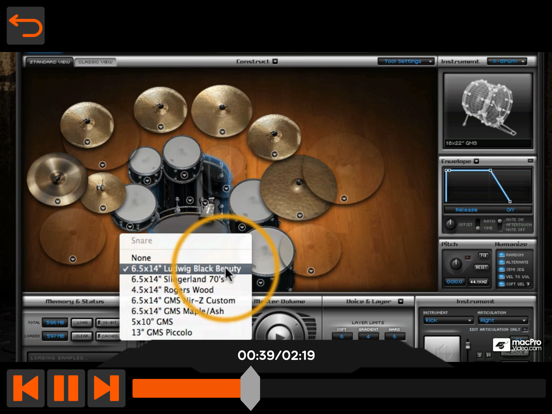The image size is (552, 414).
Task: Open the X-drum instrument dropdown
Action: (507, 62)
